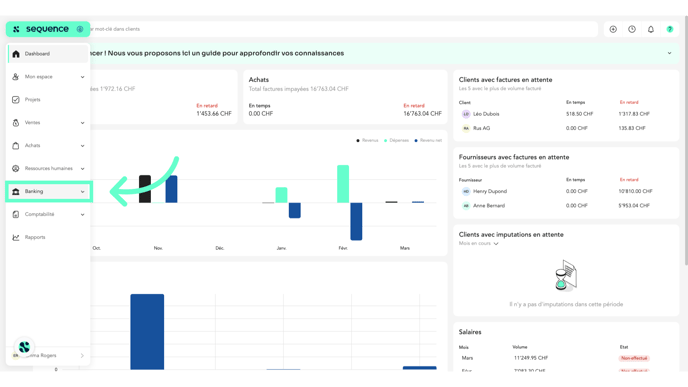The height and width of the screenshot is (387, 688).
Task: Open user profile arrow next to Rogers
Action: [82, 355]
